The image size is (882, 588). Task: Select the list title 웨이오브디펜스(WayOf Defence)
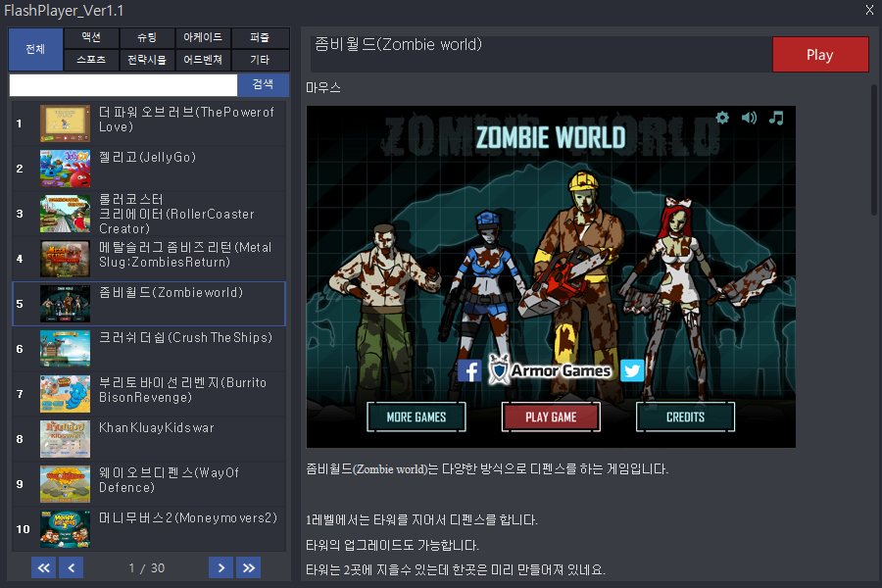[x=169, y=480]
